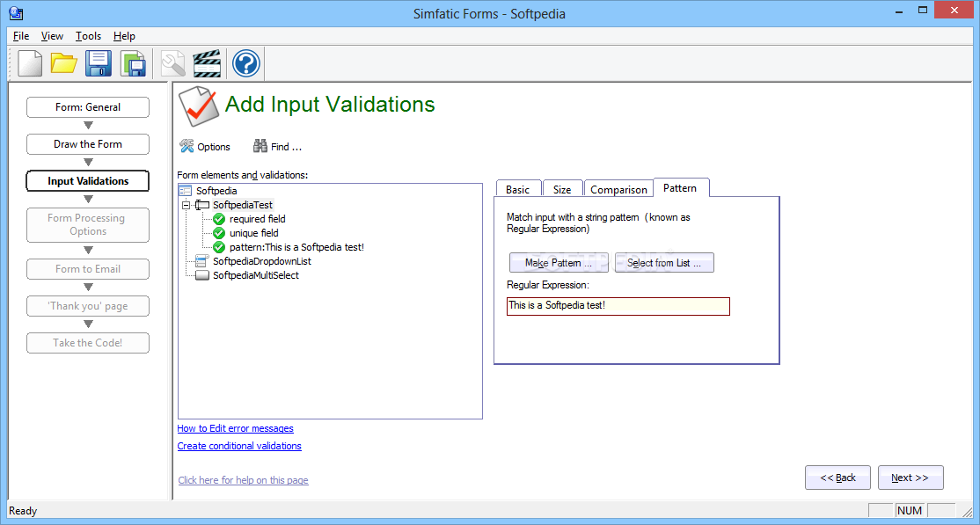Click the green check beside the pattern validation
Viewport: 980px width, 525px height.
pyautogui.click(x=219, y=247)
